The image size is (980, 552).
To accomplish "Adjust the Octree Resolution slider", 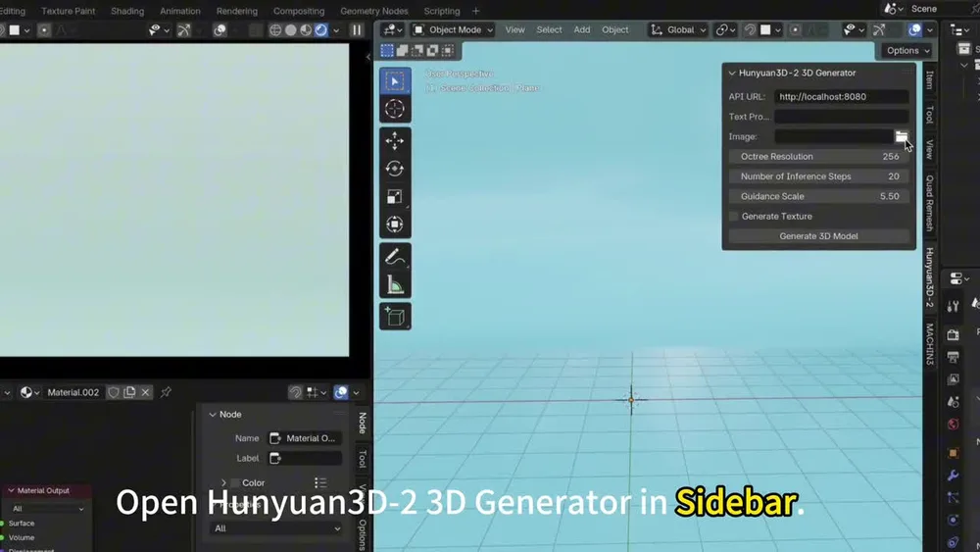I will coord(818,156).
